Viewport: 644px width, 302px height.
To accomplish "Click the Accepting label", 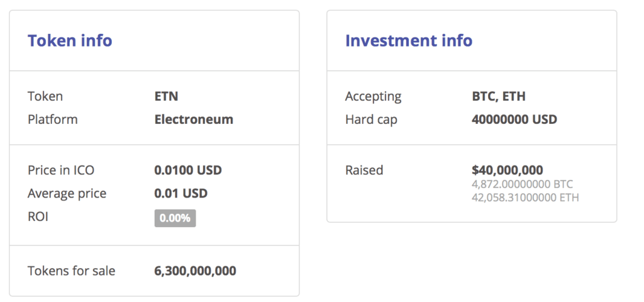I will tap(373, 96).
